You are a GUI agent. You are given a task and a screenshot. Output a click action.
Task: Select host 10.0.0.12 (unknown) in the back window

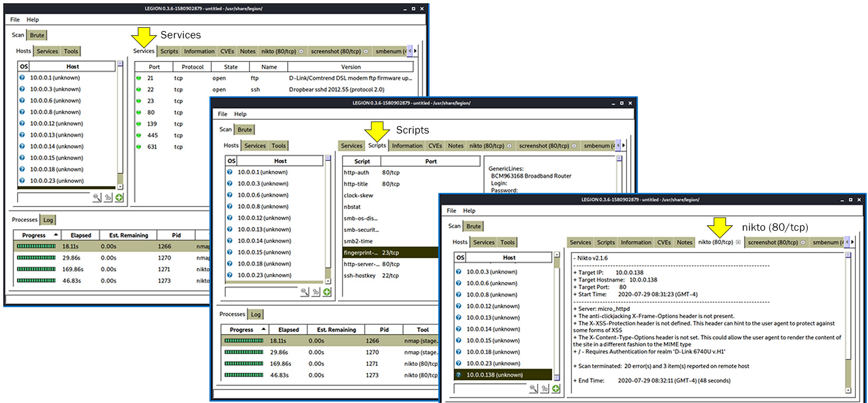click(x=66, y=123)
